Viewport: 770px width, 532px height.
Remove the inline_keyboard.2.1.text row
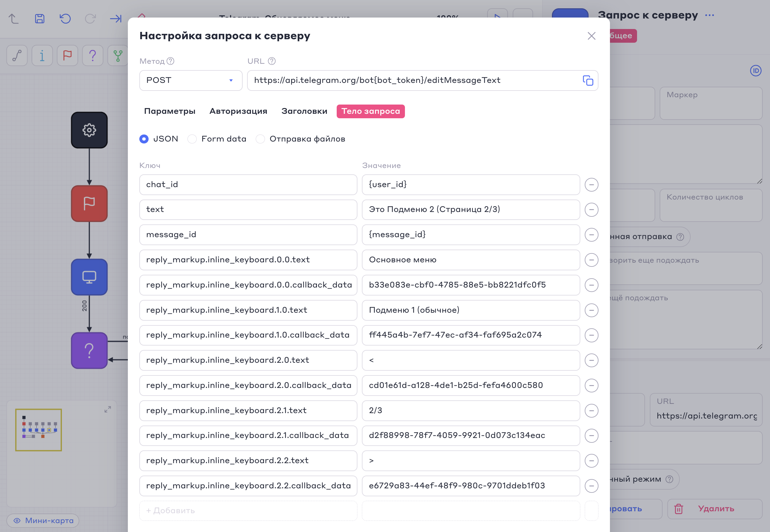(591, 411)
